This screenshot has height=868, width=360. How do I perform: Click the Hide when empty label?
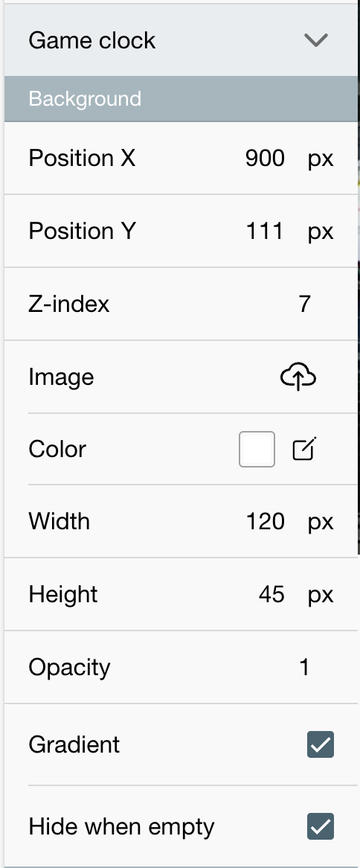121,827
